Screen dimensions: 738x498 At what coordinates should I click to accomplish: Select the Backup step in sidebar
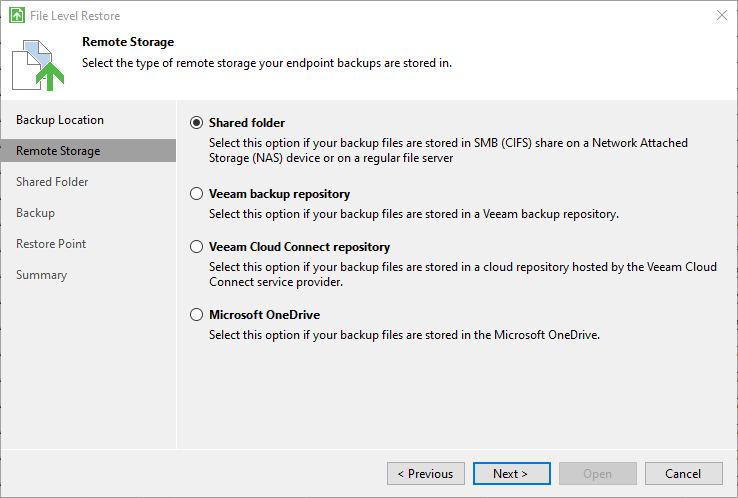[35, 213]
